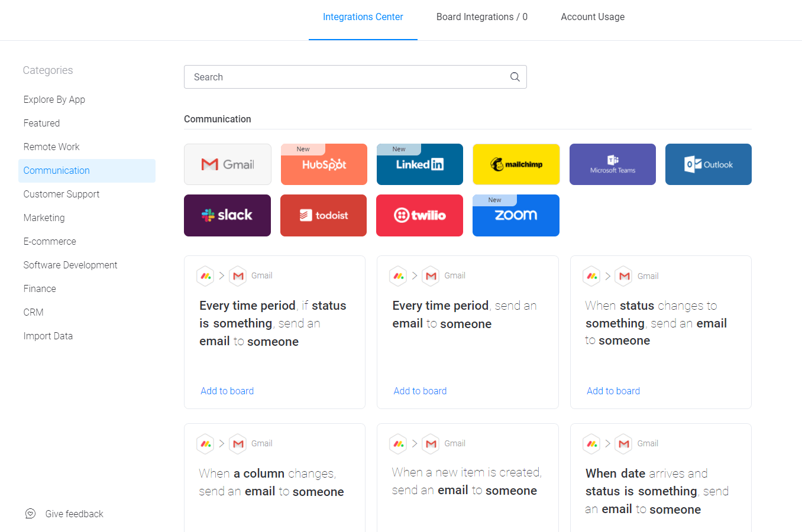Click monday logo on 'Every time period, send an email' card
The image size is (802, 532).
pos(398,275)
